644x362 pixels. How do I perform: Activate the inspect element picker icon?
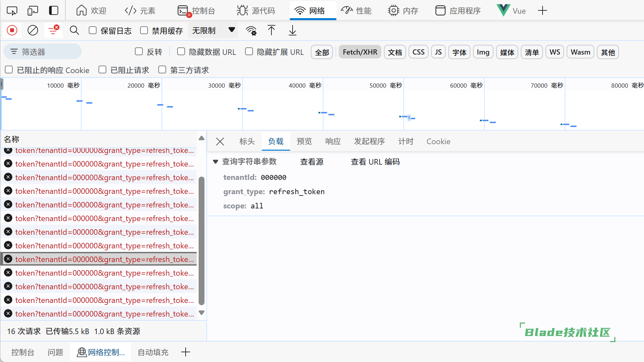[x=12, y=11]
